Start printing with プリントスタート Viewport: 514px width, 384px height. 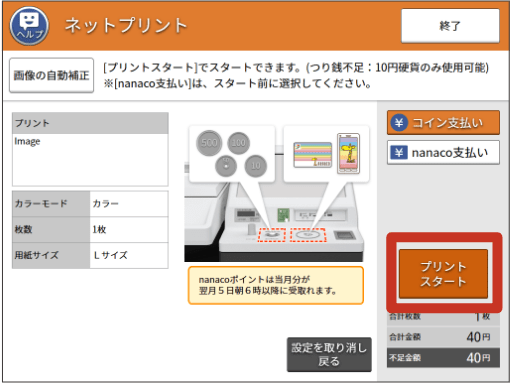pos(443,274)
